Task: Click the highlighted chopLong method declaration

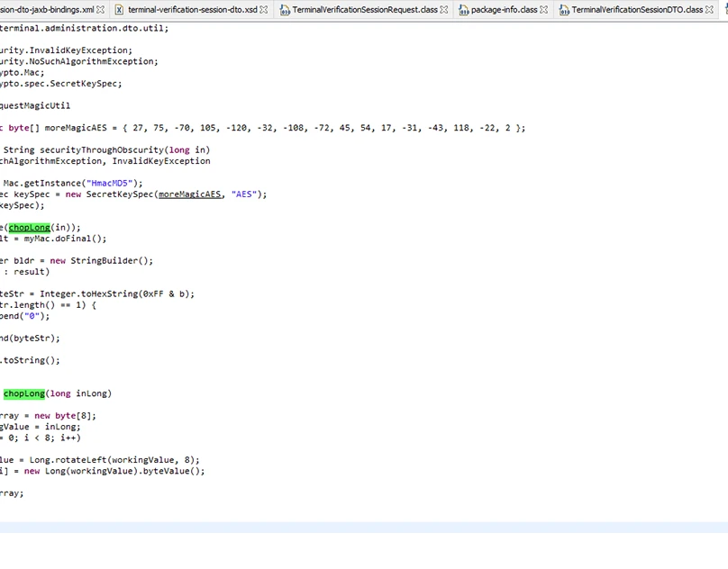Action: tap(24, 393)
